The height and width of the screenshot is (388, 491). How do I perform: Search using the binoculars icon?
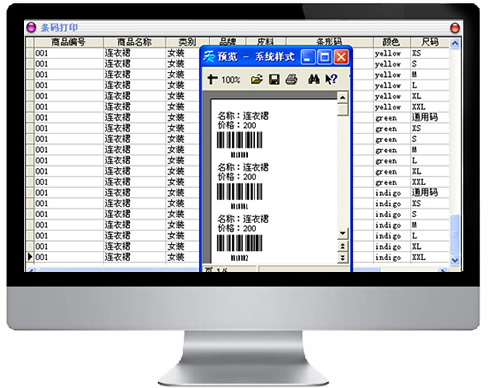click(314, 79)
